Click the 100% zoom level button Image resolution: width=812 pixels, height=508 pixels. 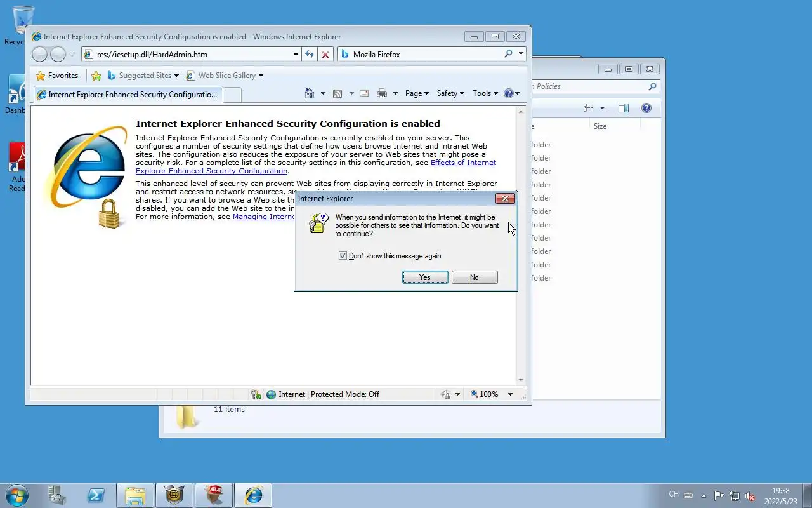[484, 394]
